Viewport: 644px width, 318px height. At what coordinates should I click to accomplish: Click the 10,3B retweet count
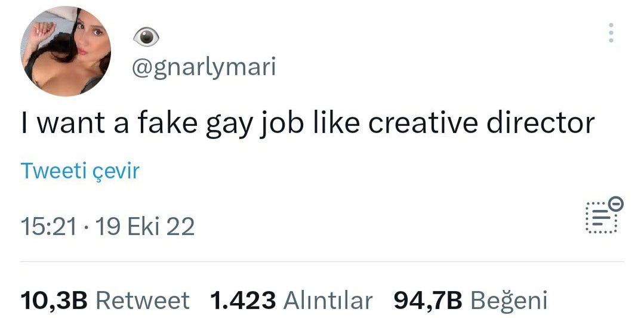[54, 300]
